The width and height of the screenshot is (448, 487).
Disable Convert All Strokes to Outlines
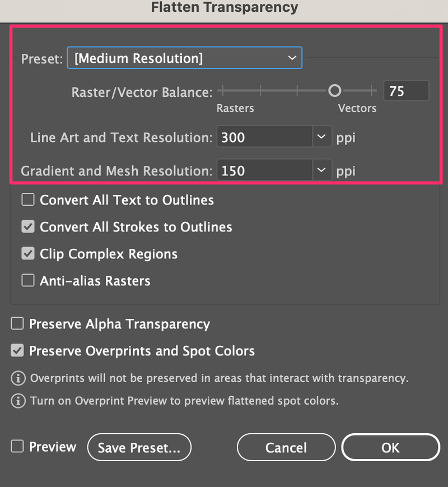tap(27, 226)
